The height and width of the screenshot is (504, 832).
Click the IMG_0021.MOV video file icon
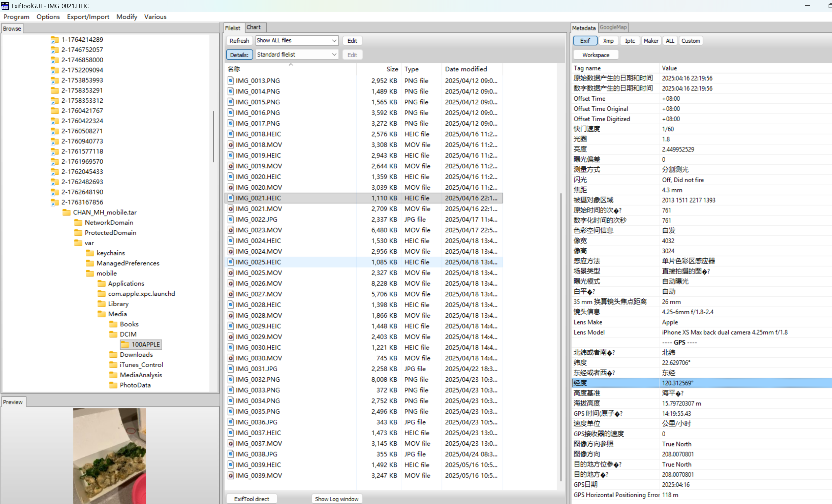point(230,209)
